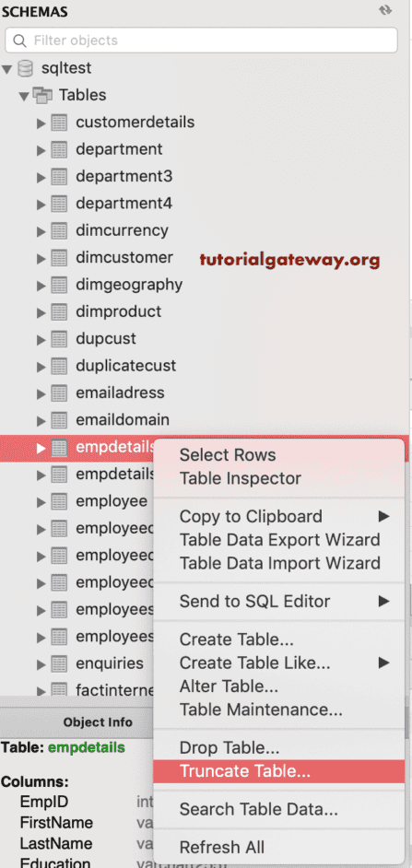Select the enquiries table name
The height and width of the screenshot is (868, 412).
tap(110, 663)
